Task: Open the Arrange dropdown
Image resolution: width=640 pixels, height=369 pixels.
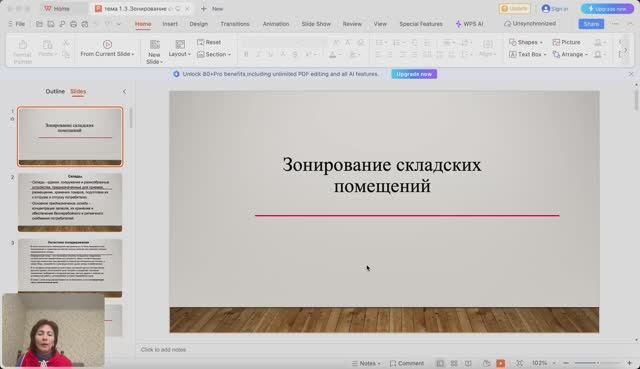Action: [570, 54]
